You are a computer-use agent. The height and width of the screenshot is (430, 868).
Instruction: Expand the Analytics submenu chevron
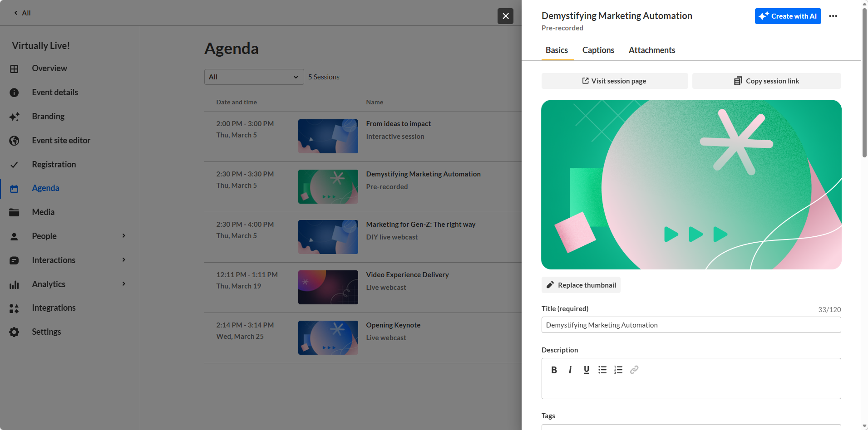(124, 284)
